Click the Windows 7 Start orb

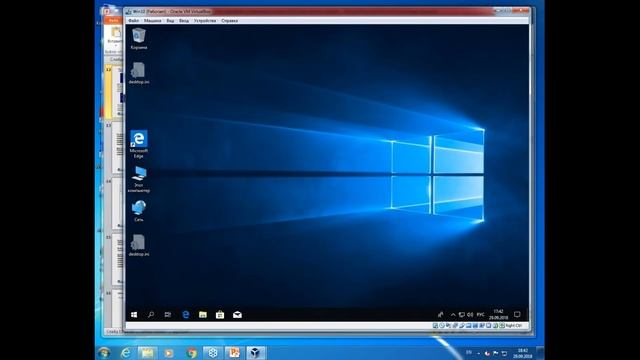point(104,353)
